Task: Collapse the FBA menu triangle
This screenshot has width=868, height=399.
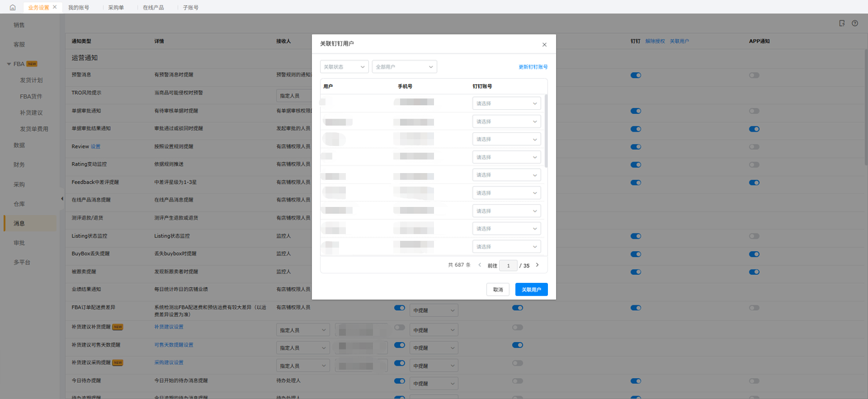Action: click(9, 64)
